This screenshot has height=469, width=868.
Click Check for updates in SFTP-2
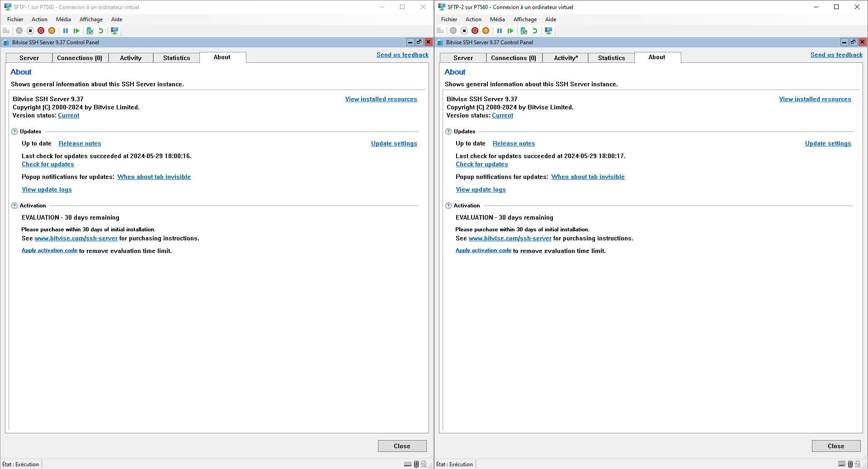[482, 164]
